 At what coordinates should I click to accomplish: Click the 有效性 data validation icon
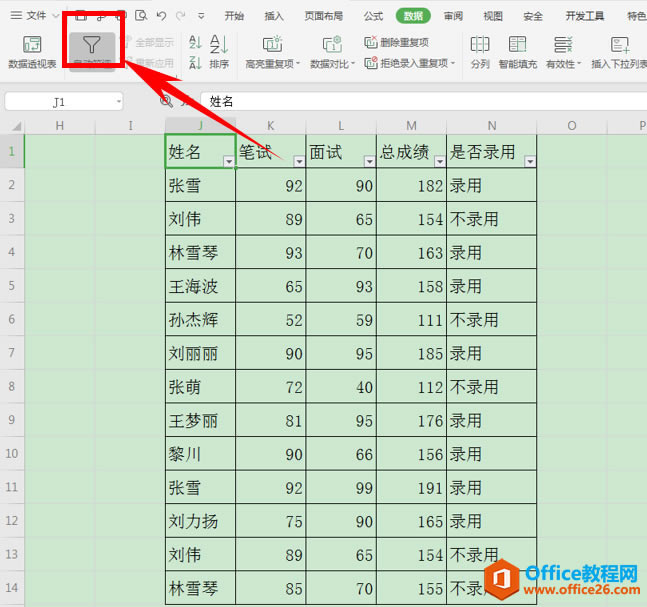563,44
